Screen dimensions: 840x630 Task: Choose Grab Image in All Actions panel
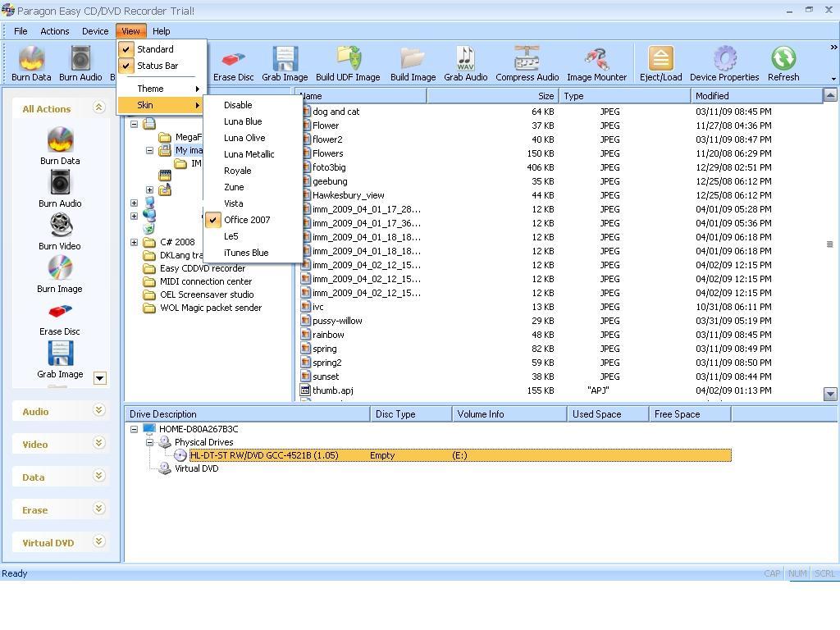click(60, 353)
